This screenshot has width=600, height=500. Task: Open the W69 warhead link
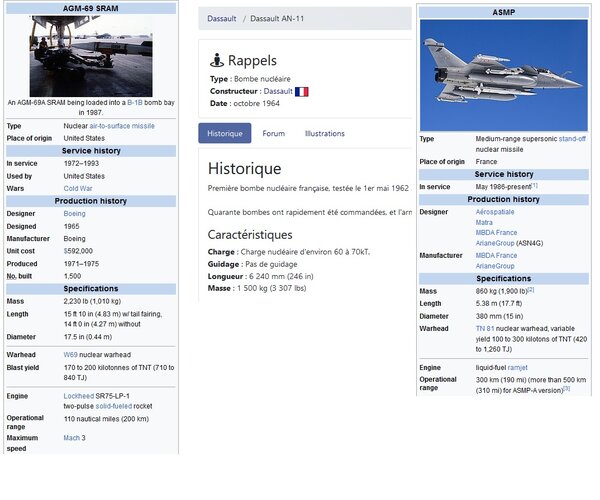pyautogui.click(x=70, y=355)
